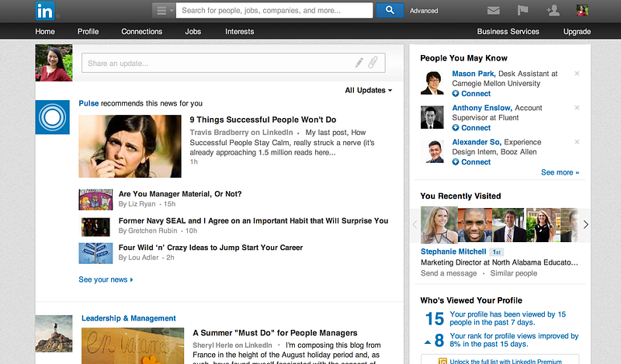Open Anthony Enslow's profile link
This screenshot has width=621, height=364.
(482, 108)
